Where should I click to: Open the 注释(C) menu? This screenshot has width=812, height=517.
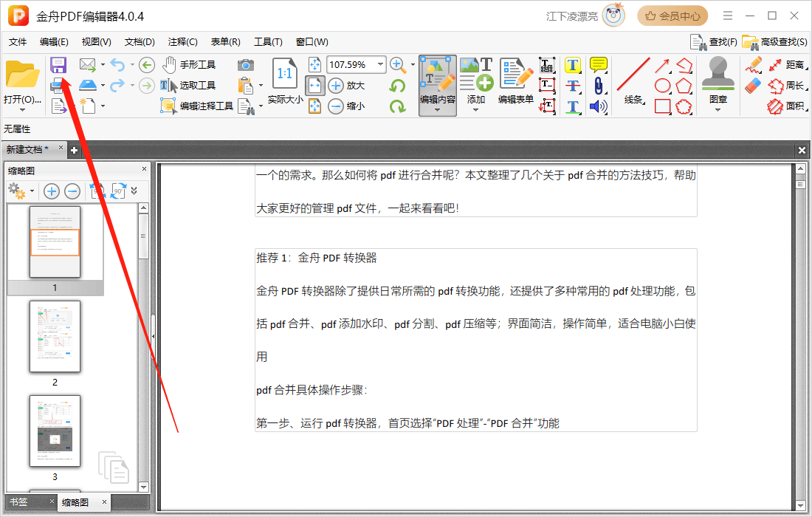[x=183, y=42]
